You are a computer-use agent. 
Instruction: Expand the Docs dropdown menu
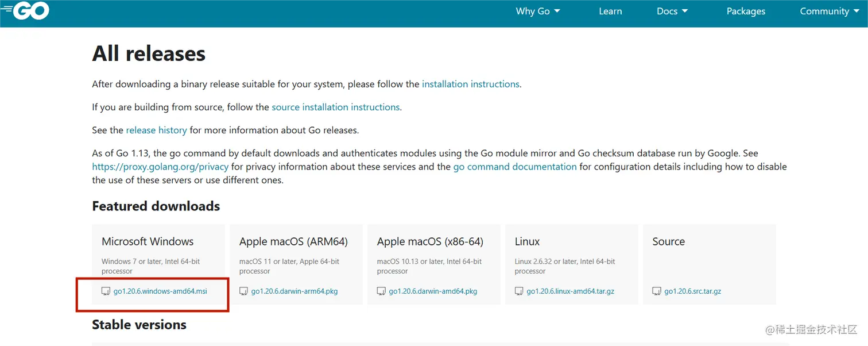coord(672,11)
